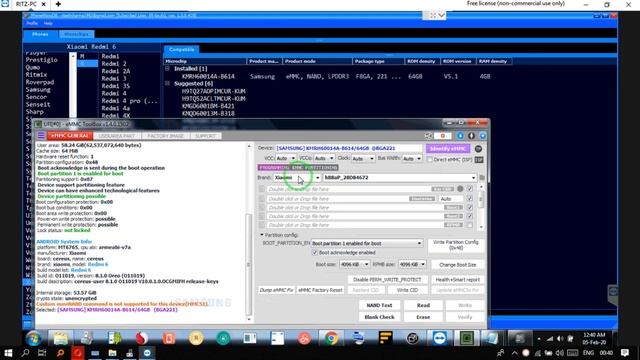Open the model dropdown showing M8BaP_28DB4672
Image resolution: width=640 pixels, height=360 pixels.
[400, 178]
